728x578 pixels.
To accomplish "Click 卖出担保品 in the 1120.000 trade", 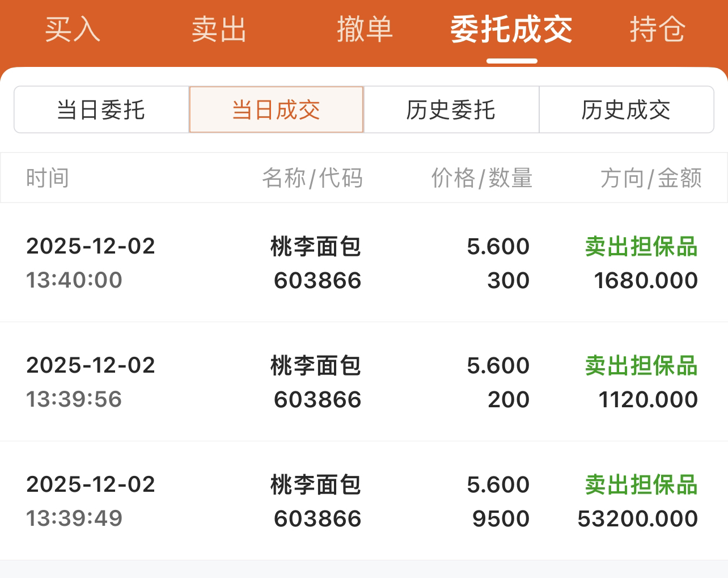I will pyautogui.click(x=641, y=366).
